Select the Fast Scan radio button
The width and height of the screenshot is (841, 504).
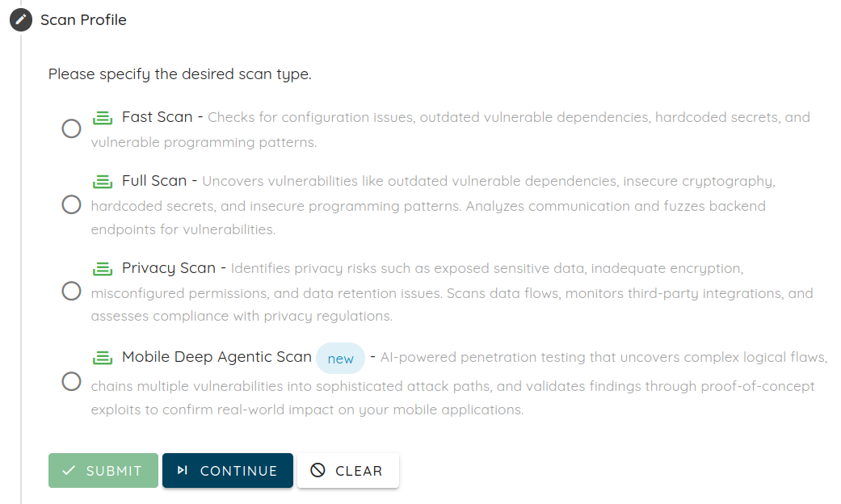pyautogui.click(x=71, y=128)
